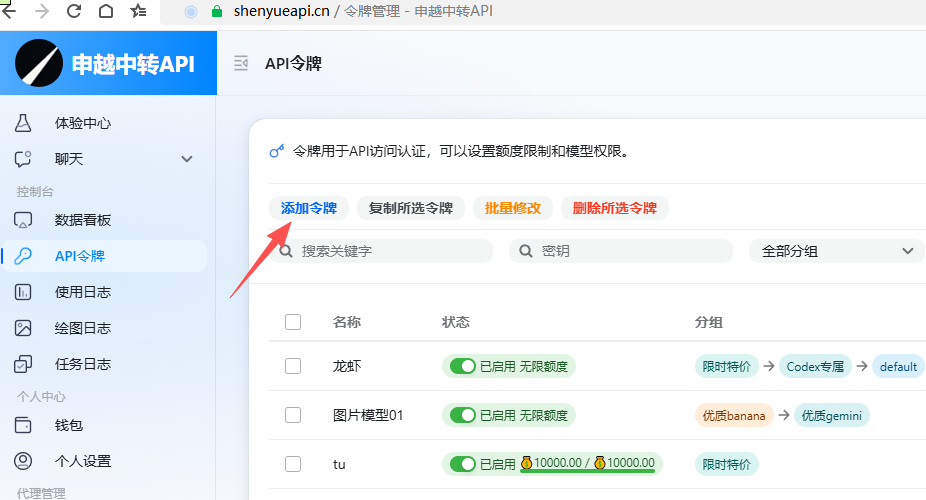926x500 pixels.
Task: Select all tokens with header checkbox
Action: (x=293, y=322)
